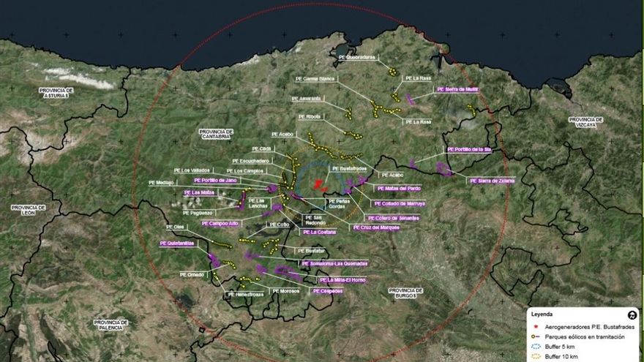Click the round black icon in the legend header
The height and width of the screenshot is (362, 644).
(632, 314)
